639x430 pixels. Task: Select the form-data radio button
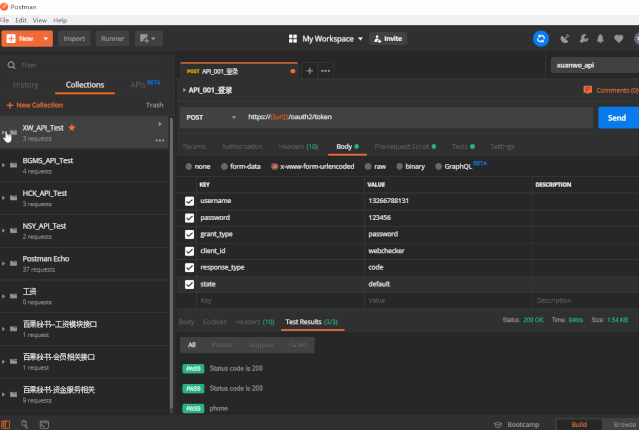click(224, 166)
